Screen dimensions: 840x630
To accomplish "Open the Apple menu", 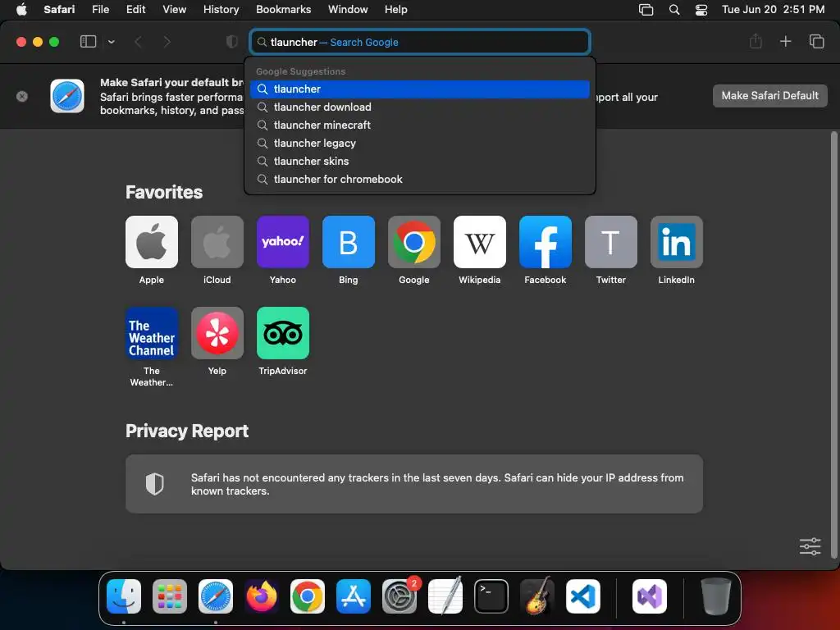I will coord(21,9).
